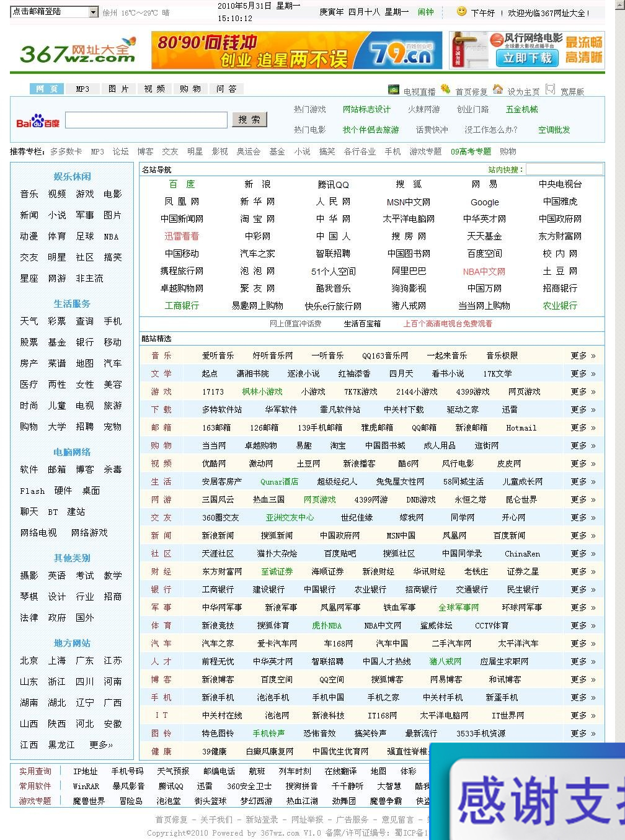
Task: Click the 五金机械 link
Action: 522,109
